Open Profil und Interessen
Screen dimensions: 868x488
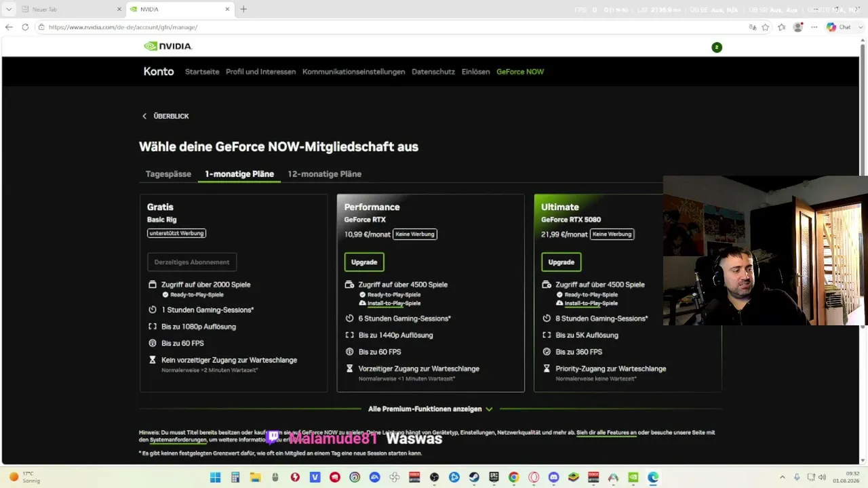pyautogui.click(x=261, y=72)
